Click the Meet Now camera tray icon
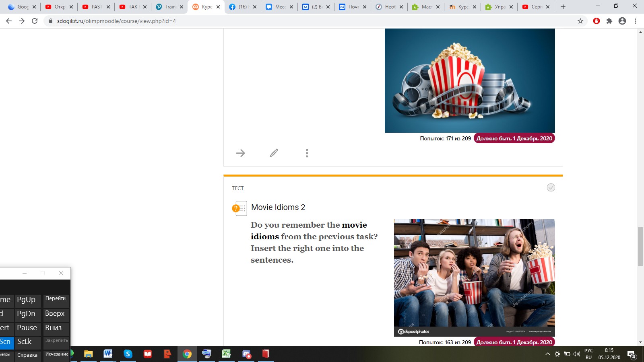This screenshot has height=362, width=644. click(557, 354)
